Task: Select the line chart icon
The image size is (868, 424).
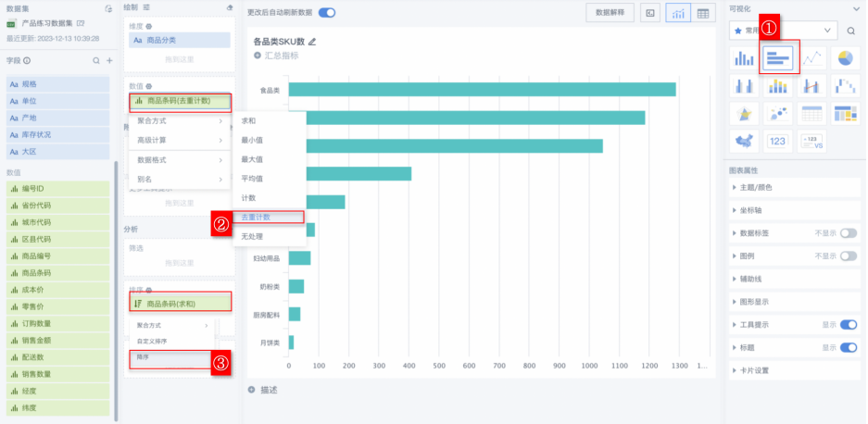Action: 812,58
